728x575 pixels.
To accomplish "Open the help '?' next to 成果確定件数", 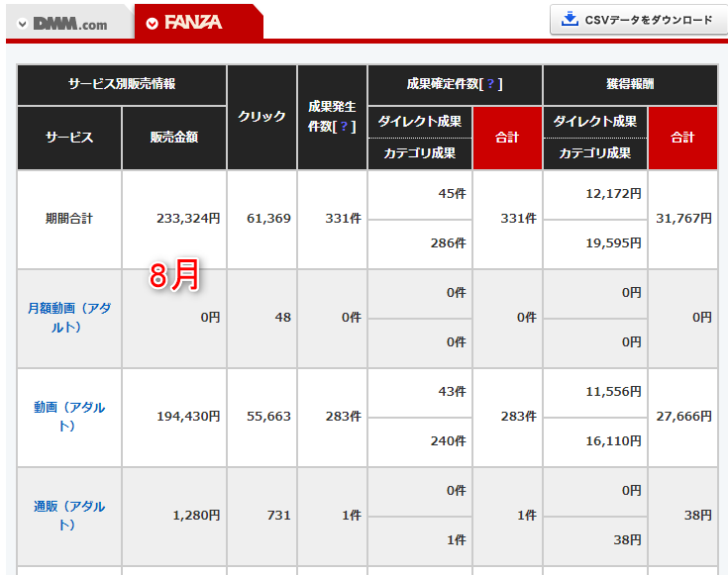I will [x=492, y=85].
